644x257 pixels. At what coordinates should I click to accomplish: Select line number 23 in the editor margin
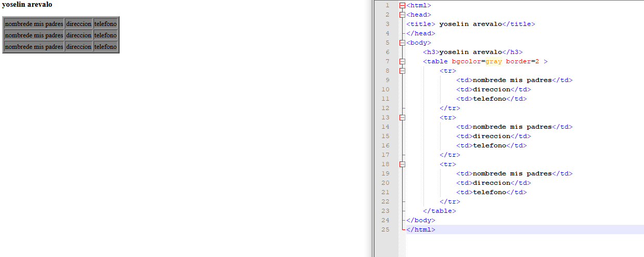pos(385,211)
